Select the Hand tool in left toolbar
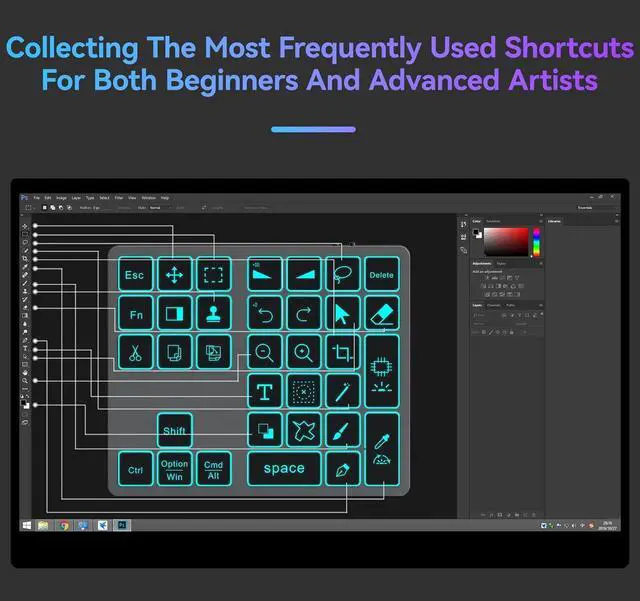Viewport: 640px width, 601px height. (25, 373)
